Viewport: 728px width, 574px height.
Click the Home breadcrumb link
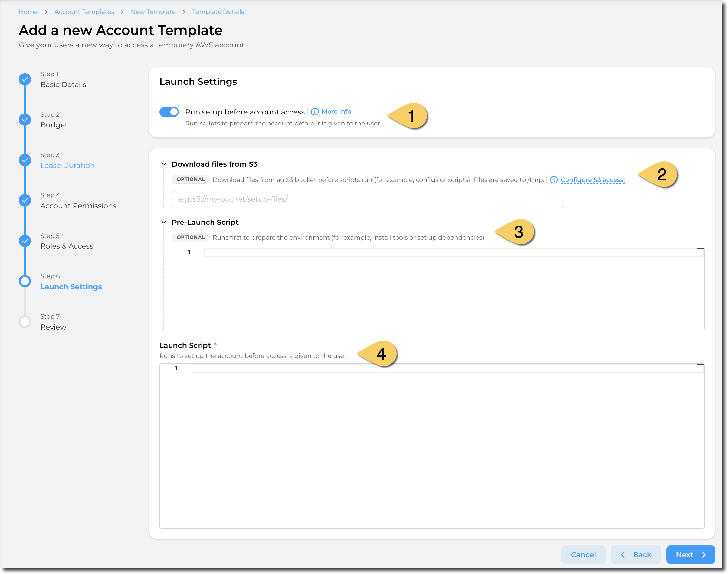pyautogui.click(x=28, y=12)
